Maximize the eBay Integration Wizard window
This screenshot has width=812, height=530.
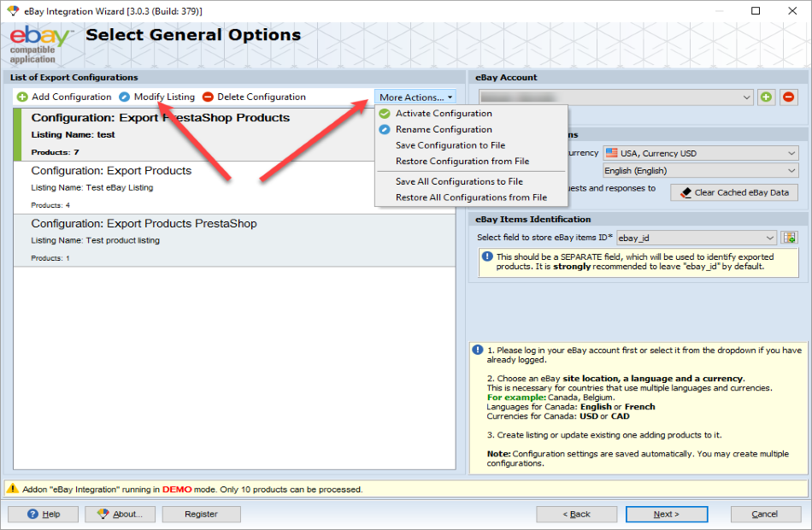click(x=756, y=11)
